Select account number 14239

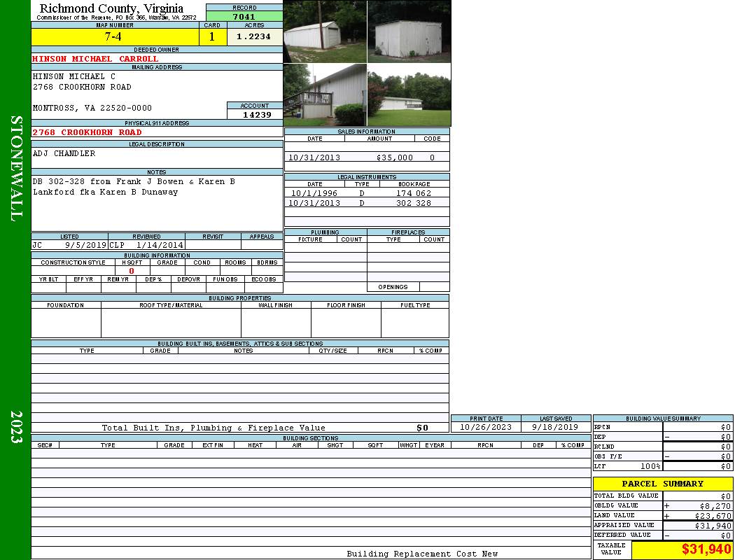point(257,115)
